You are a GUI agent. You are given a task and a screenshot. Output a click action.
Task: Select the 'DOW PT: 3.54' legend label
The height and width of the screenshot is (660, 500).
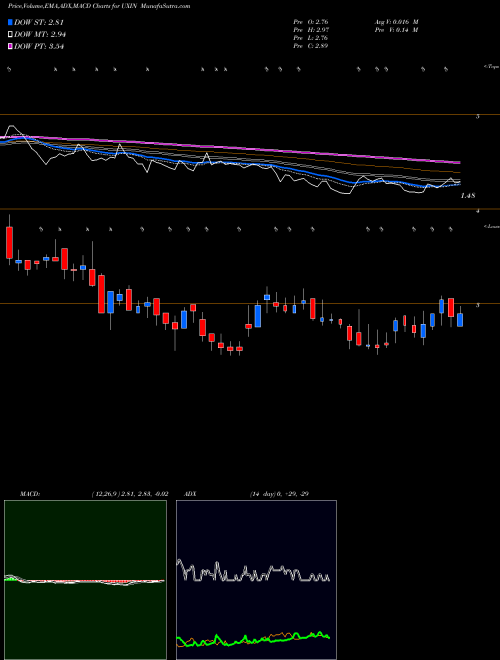(39, 46)
